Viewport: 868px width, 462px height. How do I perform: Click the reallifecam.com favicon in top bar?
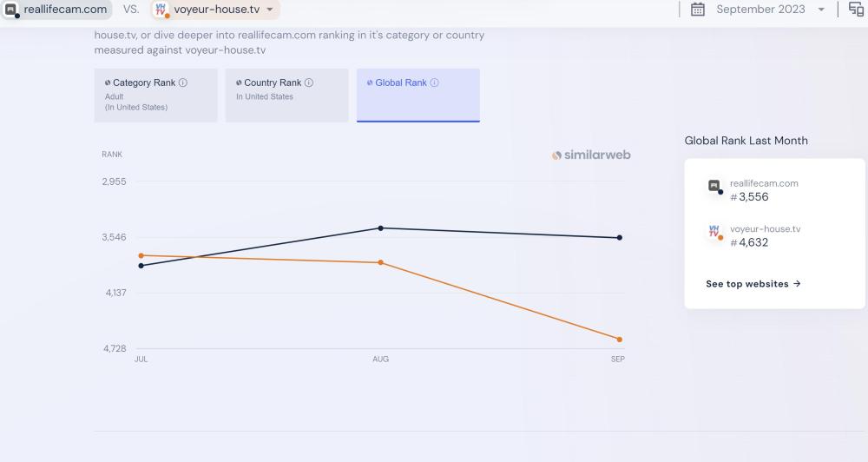pyautogui.click(x=10, y=10)
